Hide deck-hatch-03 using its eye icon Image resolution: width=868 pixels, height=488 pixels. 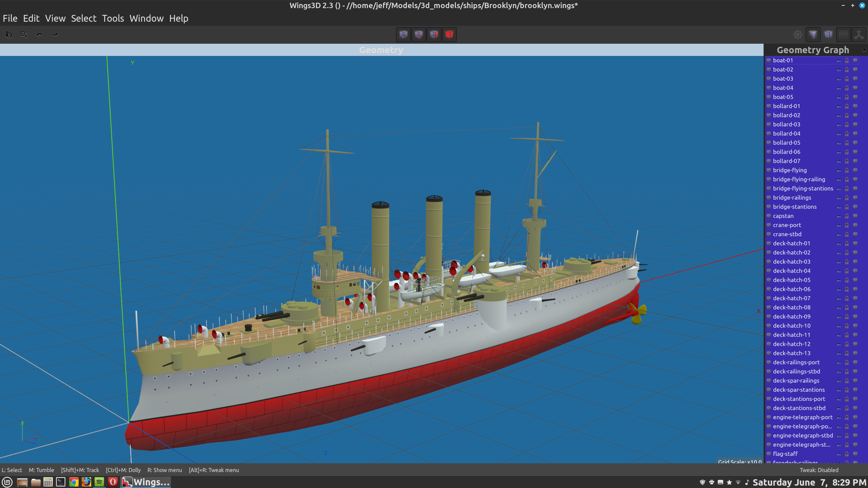(x=839, y=262)
